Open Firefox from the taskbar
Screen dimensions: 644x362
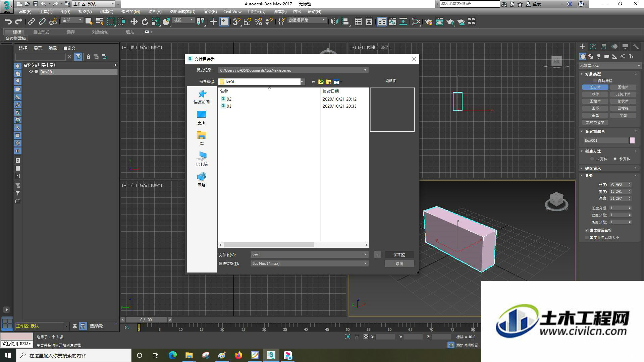point(238,355)
